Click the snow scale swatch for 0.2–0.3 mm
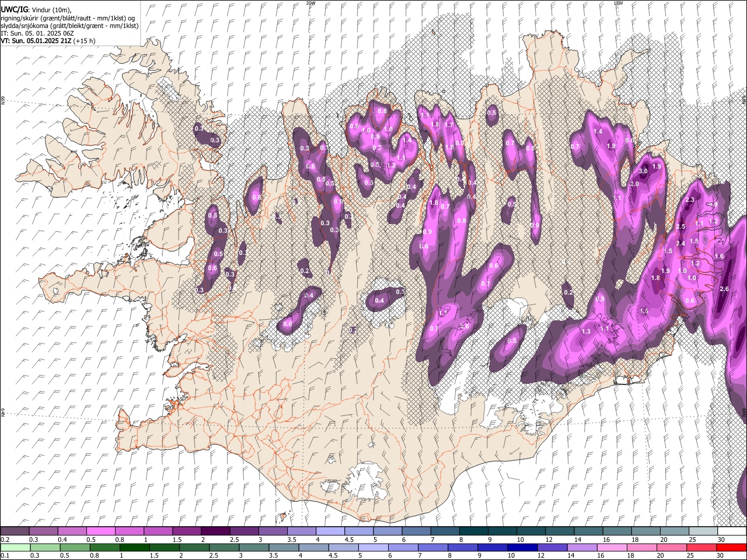This screenshot has height=560, width=747. pyautogui.click(x=15, y=531)
